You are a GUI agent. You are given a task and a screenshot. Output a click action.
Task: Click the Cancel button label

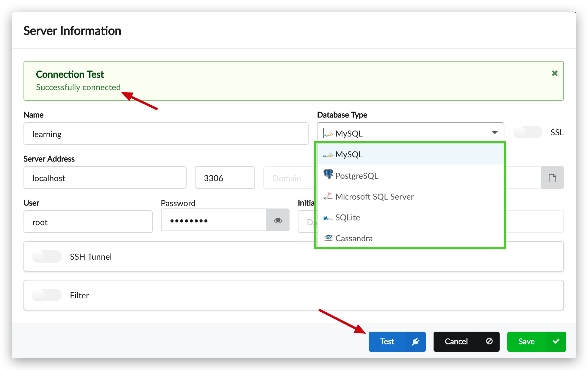(456, 342)
